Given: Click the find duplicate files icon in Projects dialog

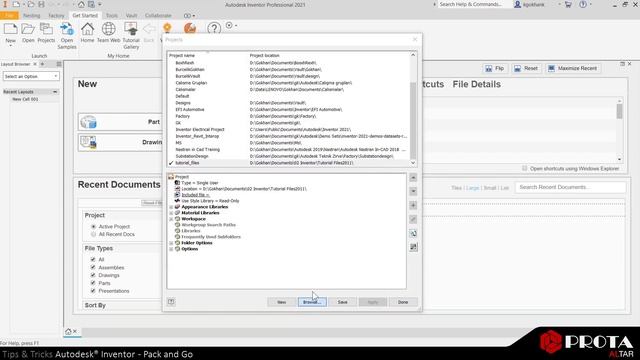Looking at the screenshot, I should tap(413, 233).
